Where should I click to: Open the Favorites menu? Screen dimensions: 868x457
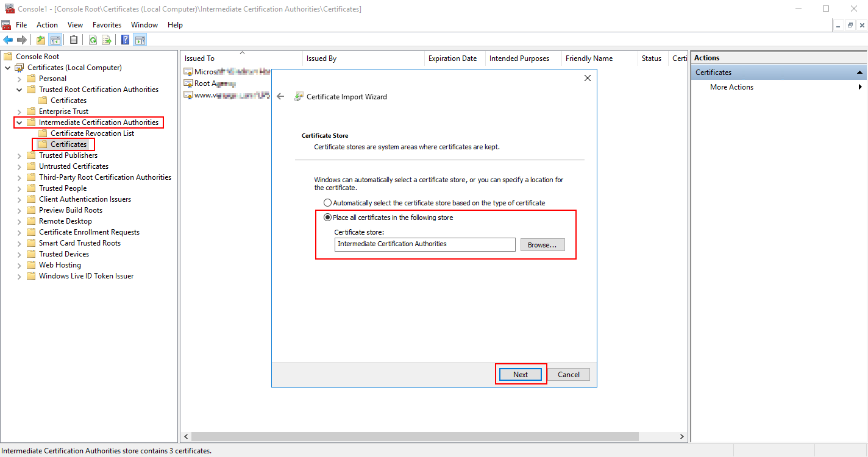107,25
